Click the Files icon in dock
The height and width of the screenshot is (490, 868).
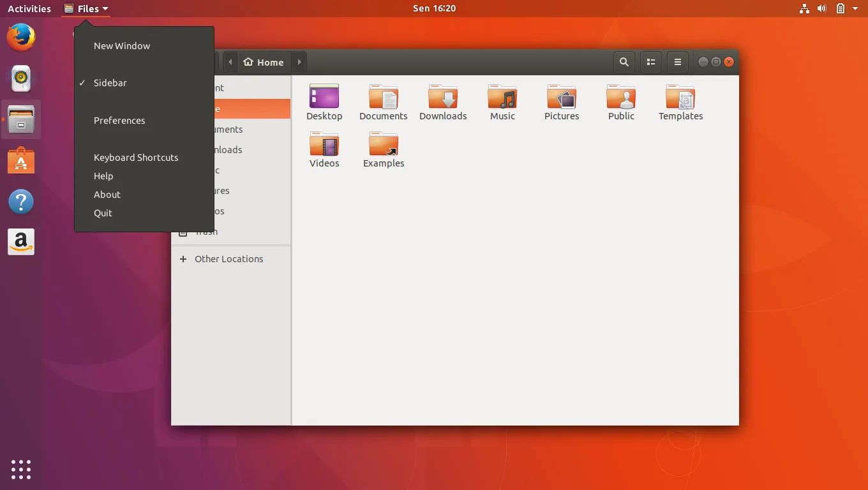pos(21,119)
